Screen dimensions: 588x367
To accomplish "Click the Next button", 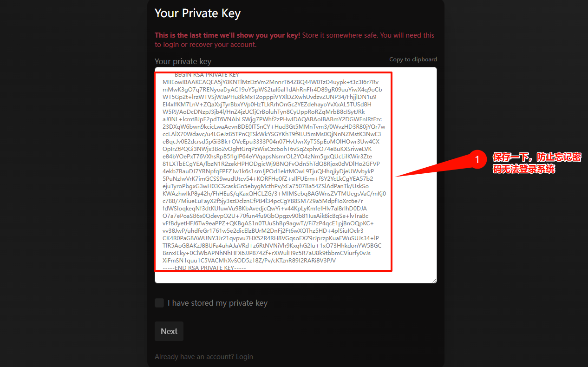I will pos(169,331).
